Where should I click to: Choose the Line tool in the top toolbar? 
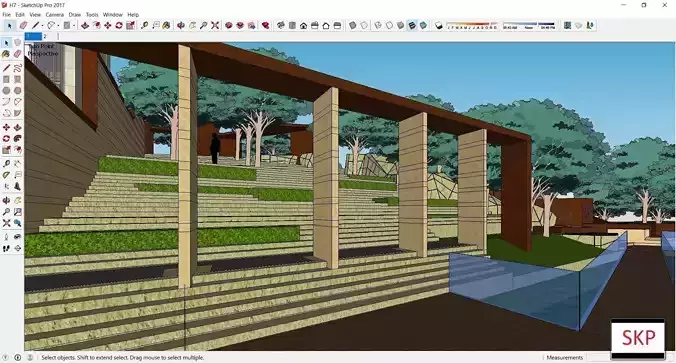tap(35, 25)
